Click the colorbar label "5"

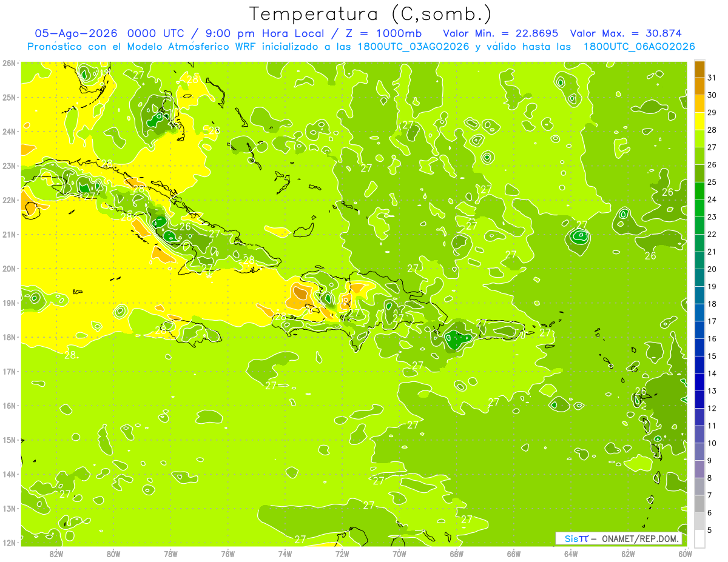(710, 530)
